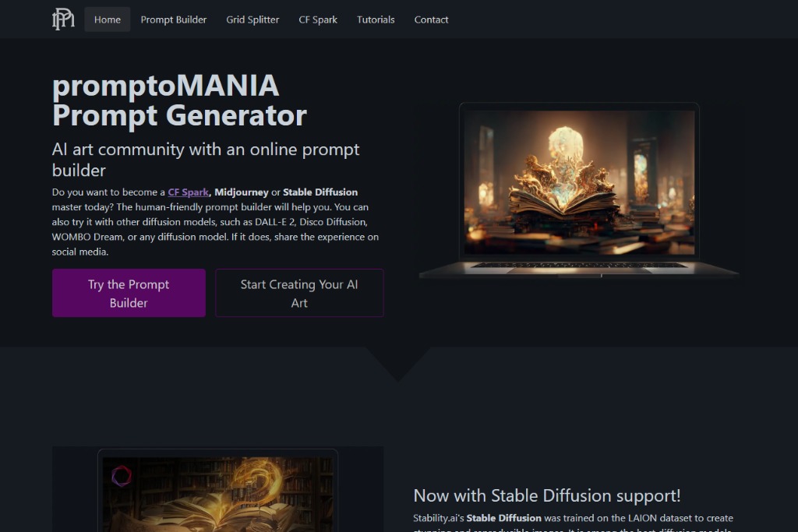Viewport: 798px width, 532px height.
Task: Click the laptop glowing book image
Action: 579,191
